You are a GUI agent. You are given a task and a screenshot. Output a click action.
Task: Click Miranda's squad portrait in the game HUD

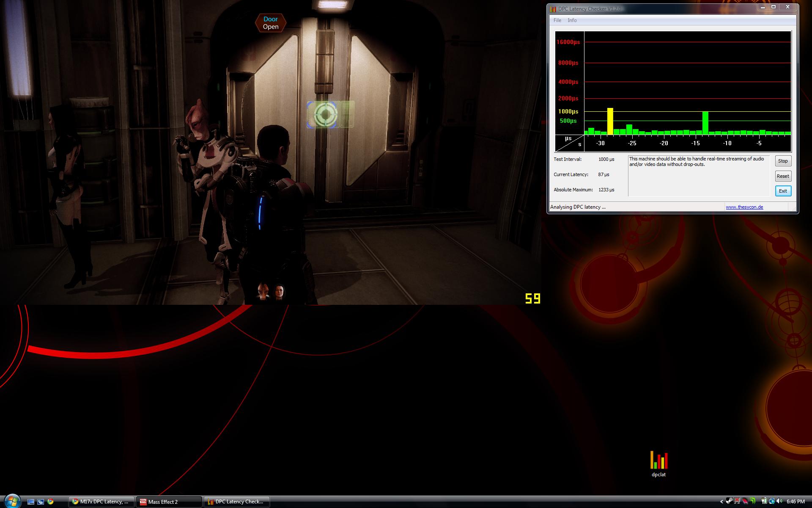coord(279,291)
